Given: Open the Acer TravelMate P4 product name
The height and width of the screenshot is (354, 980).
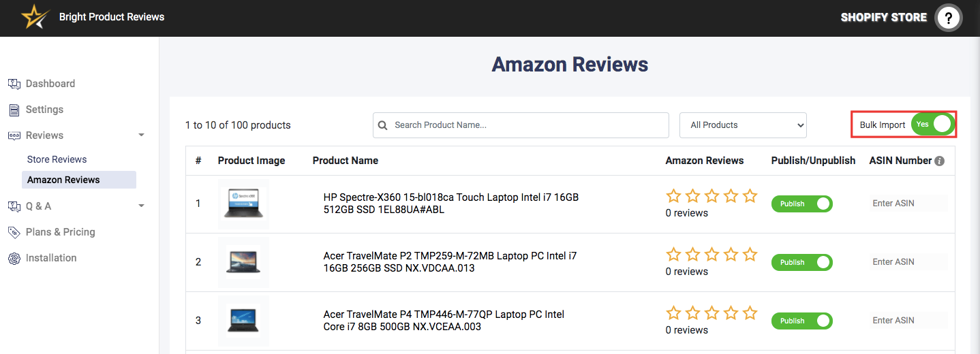Looking at the screenshot, I should (444, 321).
